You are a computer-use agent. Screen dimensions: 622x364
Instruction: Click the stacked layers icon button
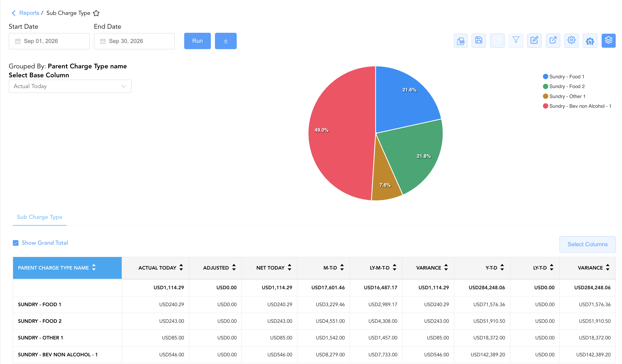609,41
